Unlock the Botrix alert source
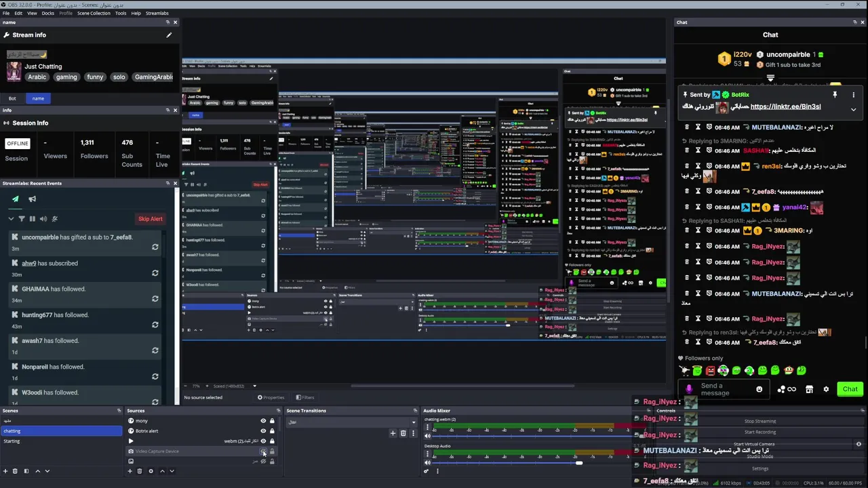The height and width of the screenshot is (488, 868). (x=272, y=431)
